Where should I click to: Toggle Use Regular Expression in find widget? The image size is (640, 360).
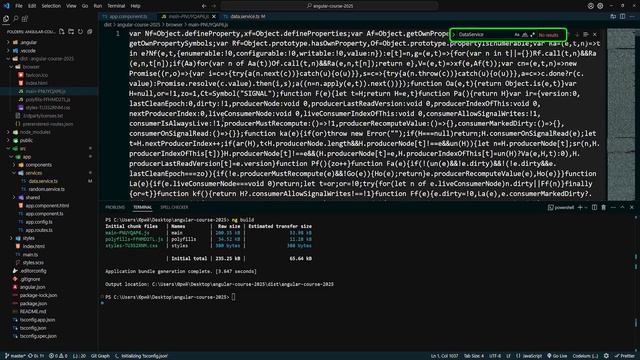(532, 35)
